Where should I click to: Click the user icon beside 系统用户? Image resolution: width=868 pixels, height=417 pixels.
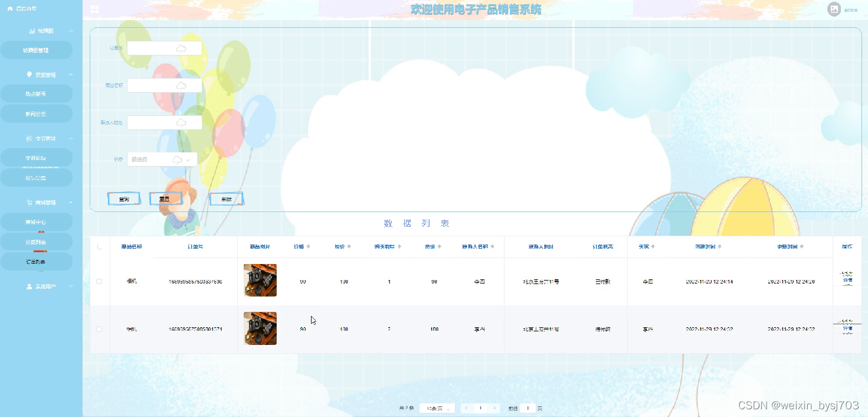pos(30,286)
